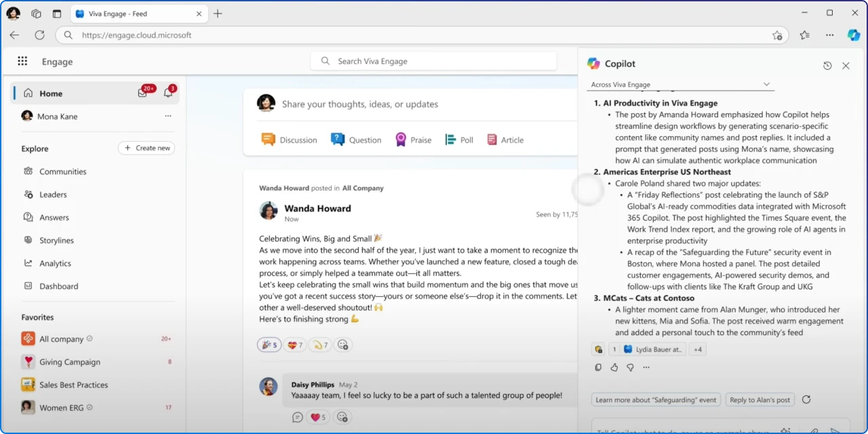868x434 pixels.
Task: Go back in browser
Action: coord(15,35)
